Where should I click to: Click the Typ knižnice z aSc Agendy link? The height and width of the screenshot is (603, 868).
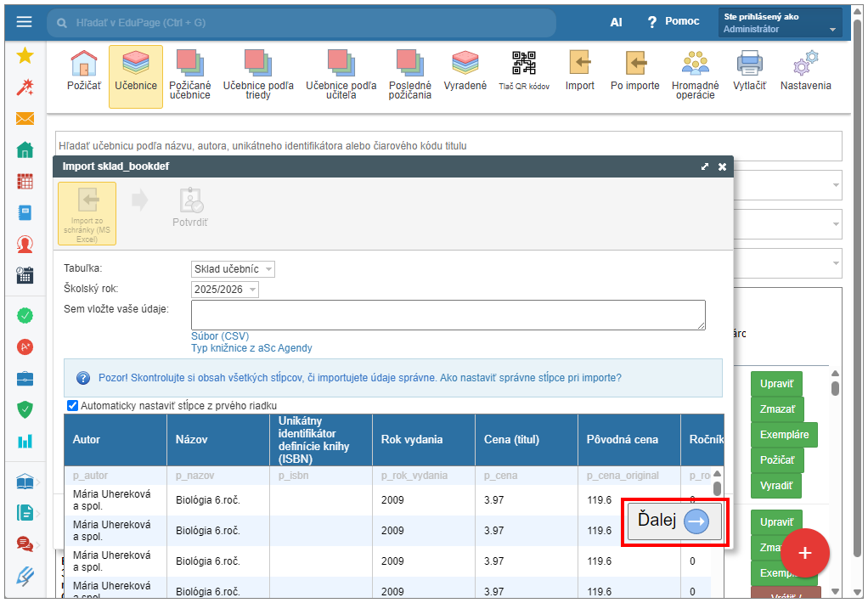pyautogui.click(x=251, y=348)
